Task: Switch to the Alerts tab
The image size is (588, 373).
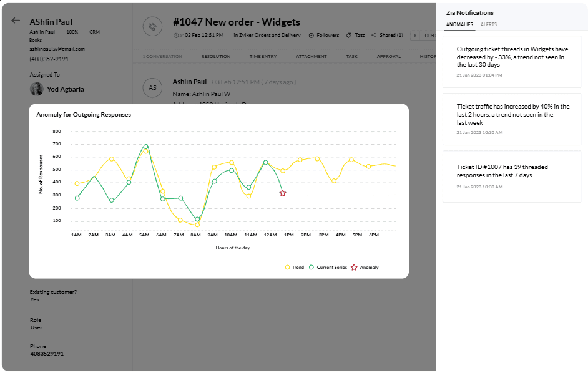Action: pyautogui.click(x=489, y=24)
